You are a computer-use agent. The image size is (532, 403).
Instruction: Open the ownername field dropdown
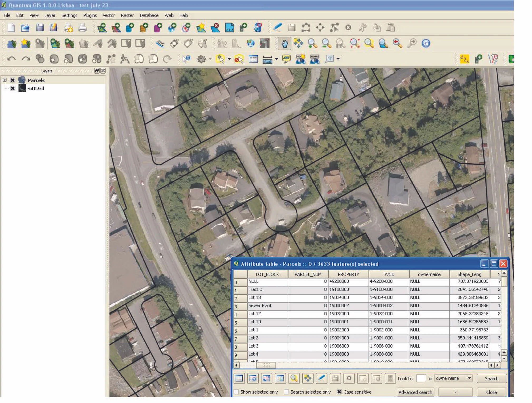[x=470, y=378]
